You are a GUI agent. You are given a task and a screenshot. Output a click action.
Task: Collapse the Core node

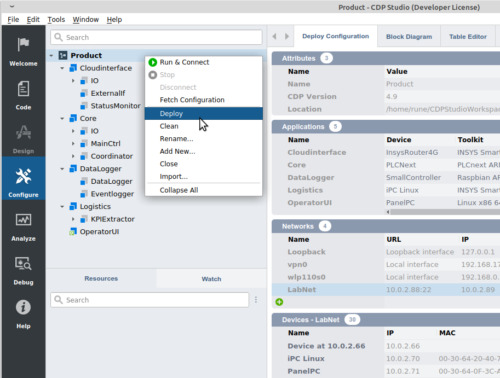(x=62, y=118)
